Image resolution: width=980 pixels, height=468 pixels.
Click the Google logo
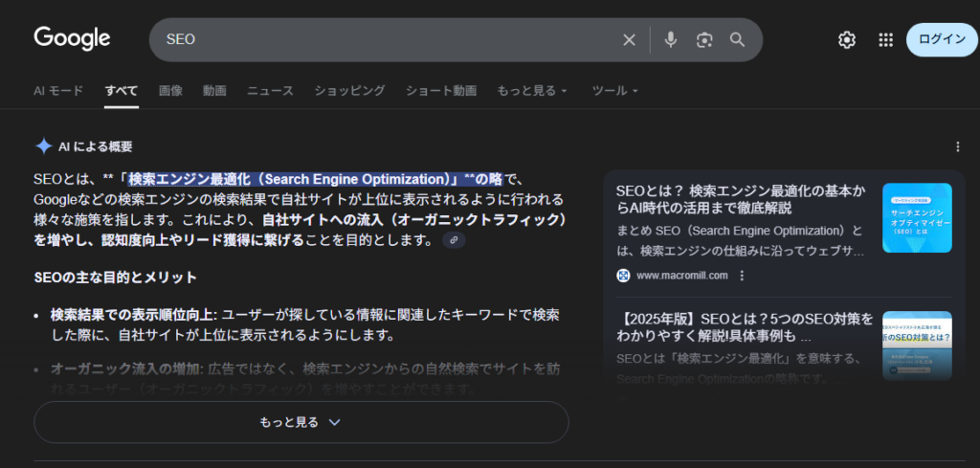pos(72,38)
